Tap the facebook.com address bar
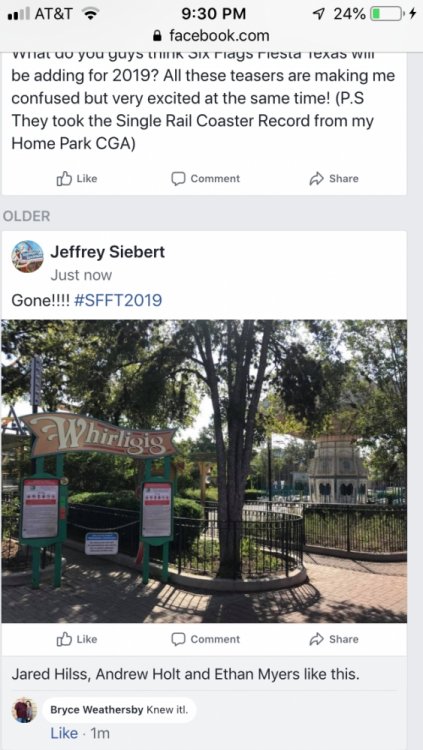The image size is (423, 750). pos(211,36)
